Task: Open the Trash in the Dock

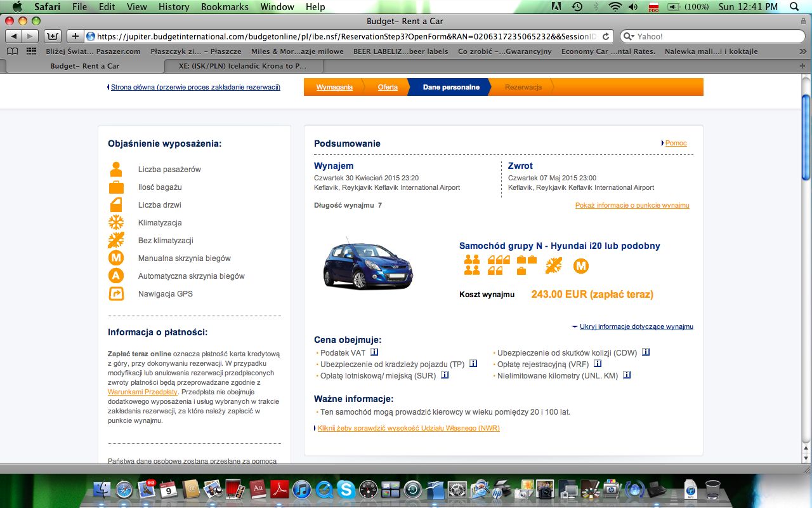Action: (x=713, y=489)
